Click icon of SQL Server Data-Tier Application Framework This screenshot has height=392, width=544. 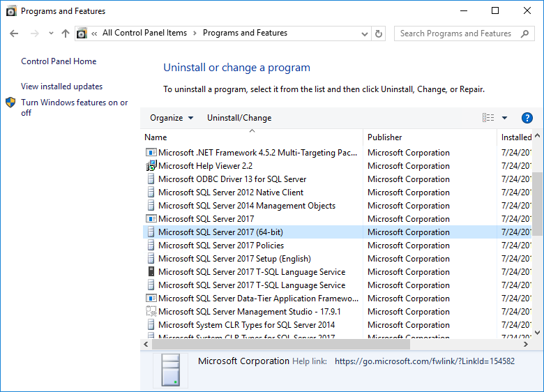(x=151, y=299)
